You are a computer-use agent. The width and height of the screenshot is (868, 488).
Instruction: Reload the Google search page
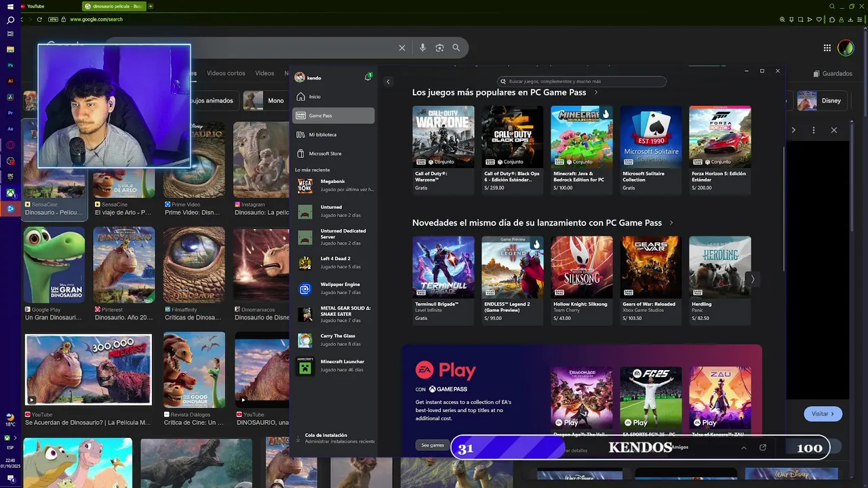39,19
